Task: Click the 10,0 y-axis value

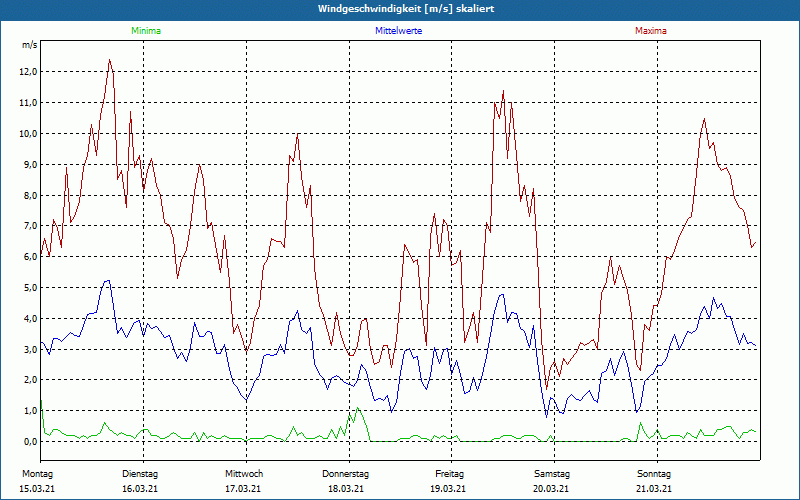Action: tap(28, 134)
